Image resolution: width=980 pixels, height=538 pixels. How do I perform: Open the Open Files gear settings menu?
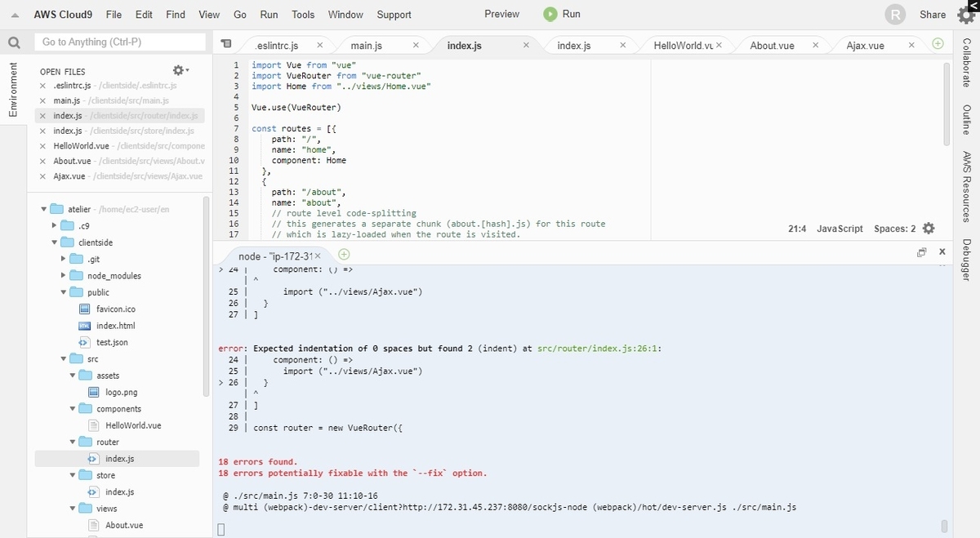click(x=180, y=71)
